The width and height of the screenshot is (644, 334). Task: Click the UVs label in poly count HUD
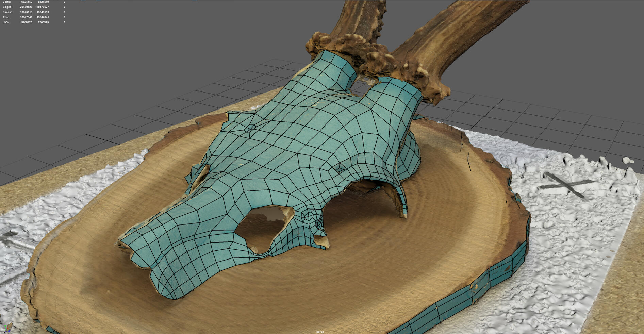(6, 22)
